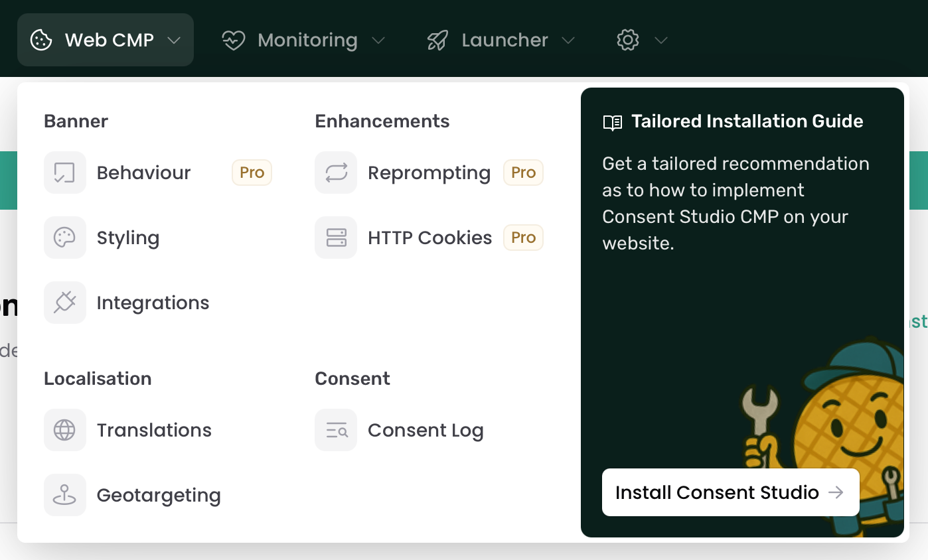Open the Launcher menu

[501, 40]
